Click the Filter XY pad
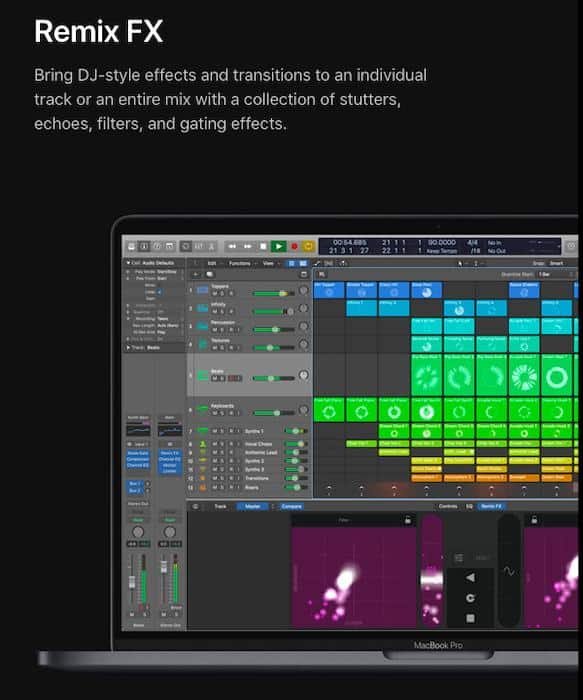The height and width of the screenshot is (700, 583). click(354, 576)
